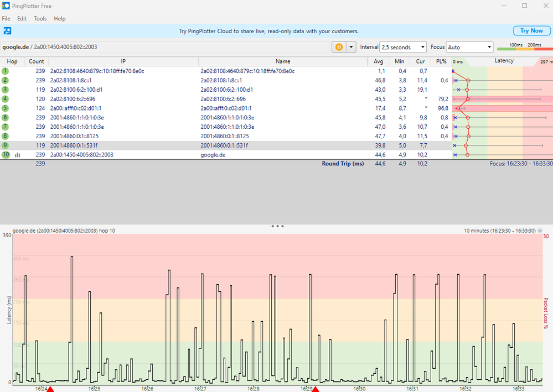553x392 pixels.
Task: Click the IP column header
Action: tap(123, 61)
